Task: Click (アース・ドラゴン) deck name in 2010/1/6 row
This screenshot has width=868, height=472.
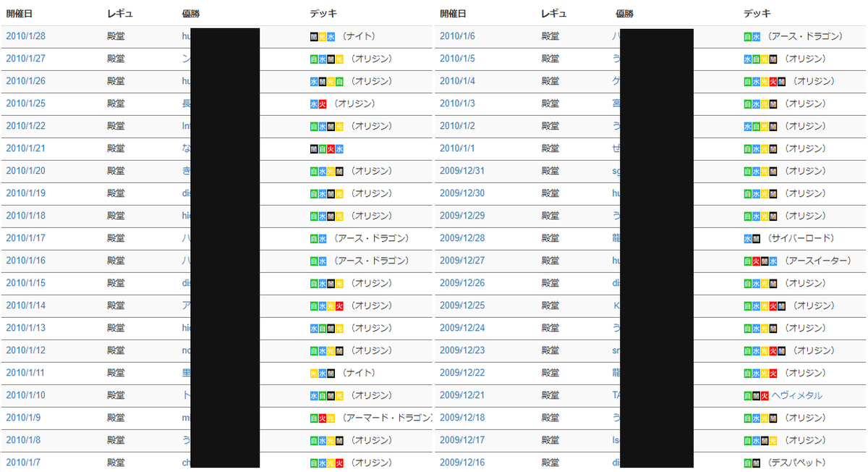Action: tap(805, 36)
